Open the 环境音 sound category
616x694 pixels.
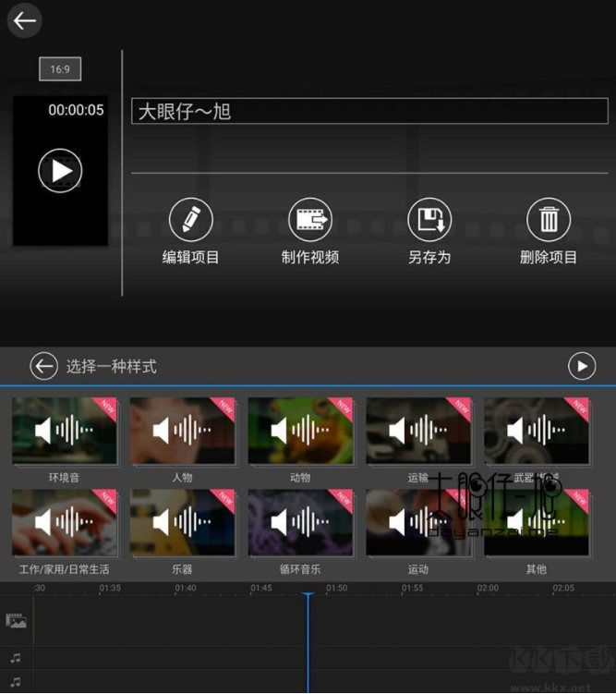click(65, 431)
